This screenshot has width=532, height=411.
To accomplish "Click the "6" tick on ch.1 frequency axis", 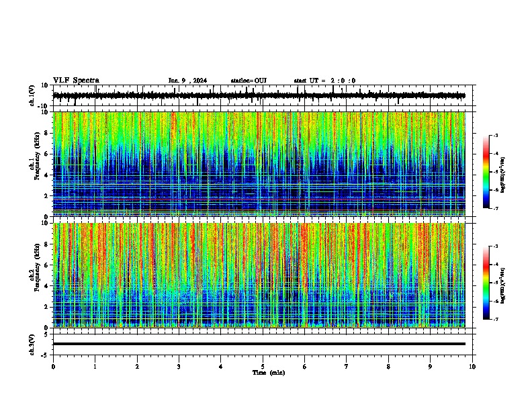I will pyautogui.click(x=47, y=154).
